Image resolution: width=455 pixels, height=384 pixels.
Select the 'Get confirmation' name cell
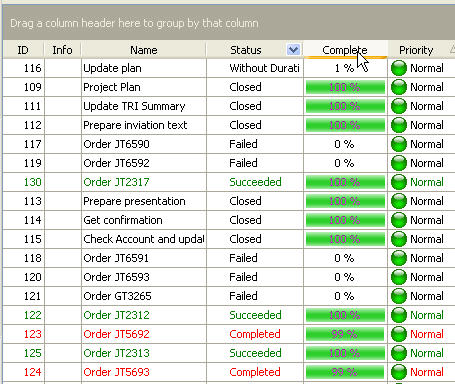[144, 220]
